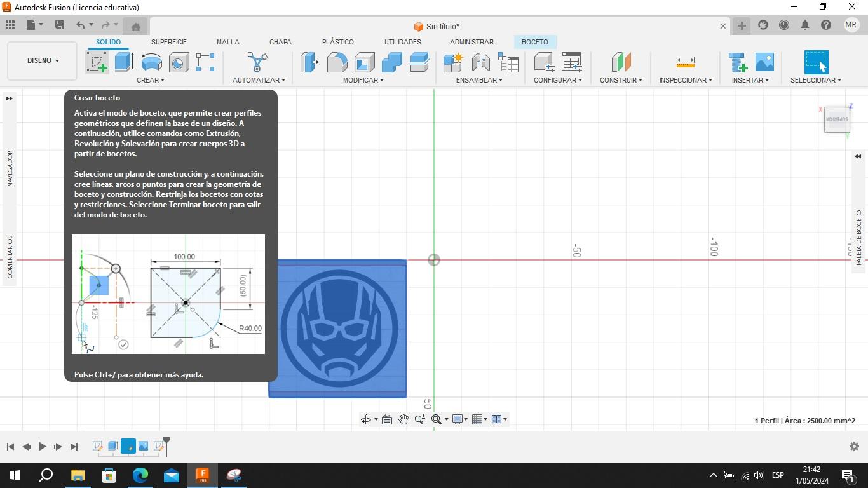This screenshot has width=868, height=488.
Task: Click the timeline play button
Action: click(x=42, y=447)
